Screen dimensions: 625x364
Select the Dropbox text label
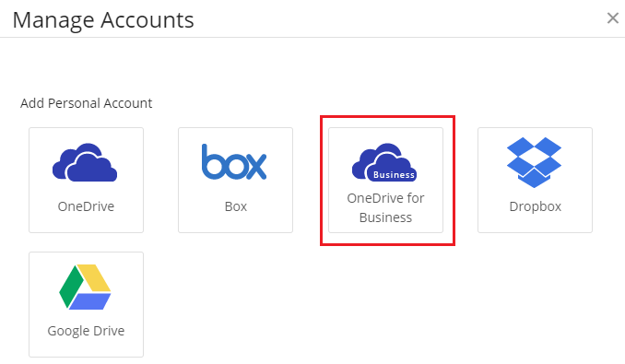pyautogui.click(x=536, y=206)
